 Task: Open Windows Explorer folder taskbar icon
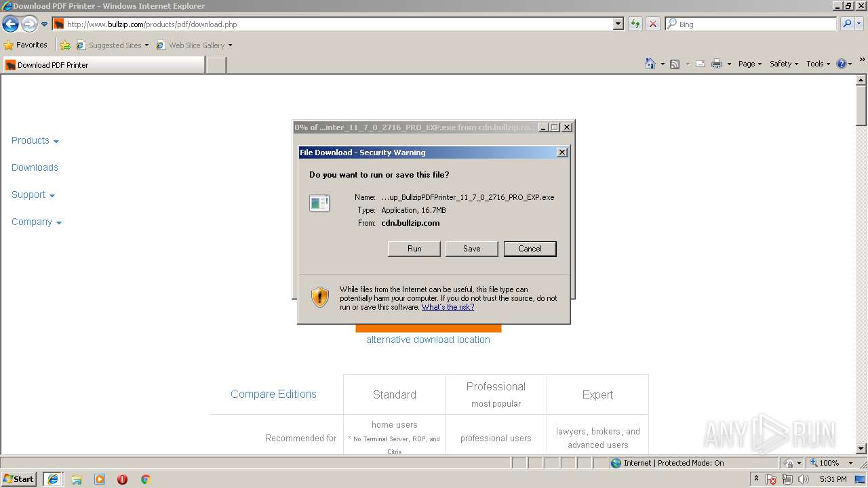pyautogui.click(x=77, y=479)
